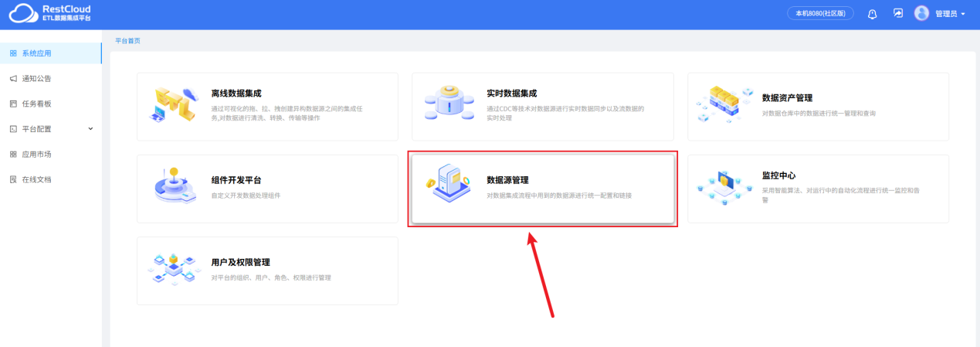Open 实时数据集成 card title
The width and height of the screenshot is (980, 347).
pos(511,94)
